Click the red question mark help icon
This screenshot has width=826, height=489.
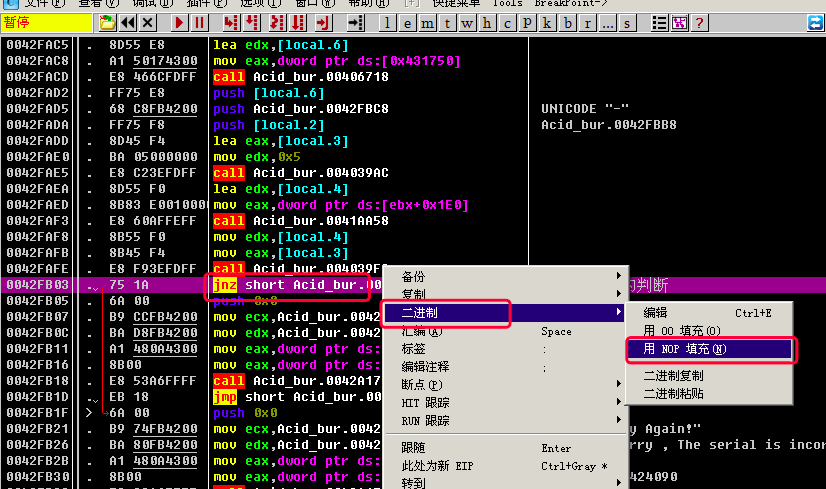pyautogui.click(x=700, y=23)
